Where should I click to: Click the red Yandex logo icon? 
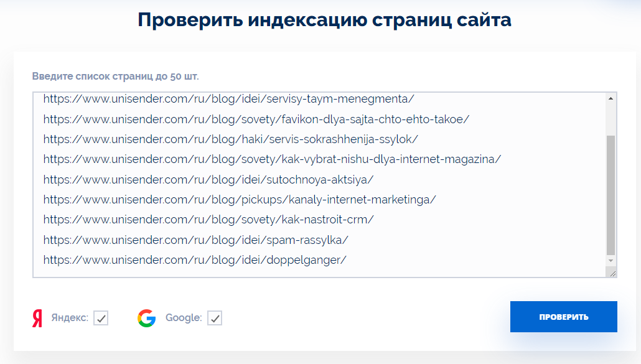point(37,318)
